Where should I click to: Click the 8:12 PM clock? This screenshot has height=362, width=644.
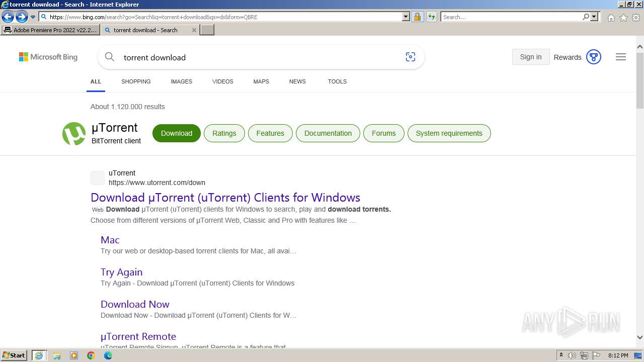(618, 355)
